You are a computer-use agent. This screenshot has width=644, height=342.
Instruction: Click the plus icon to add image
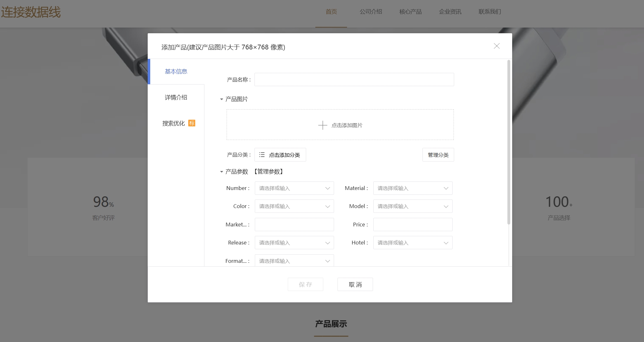pos(322,125)
